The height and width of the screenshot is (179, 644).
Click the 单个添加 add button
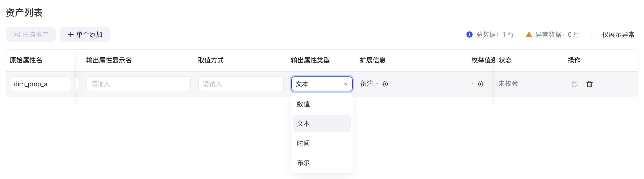click(x=84, y=34)
